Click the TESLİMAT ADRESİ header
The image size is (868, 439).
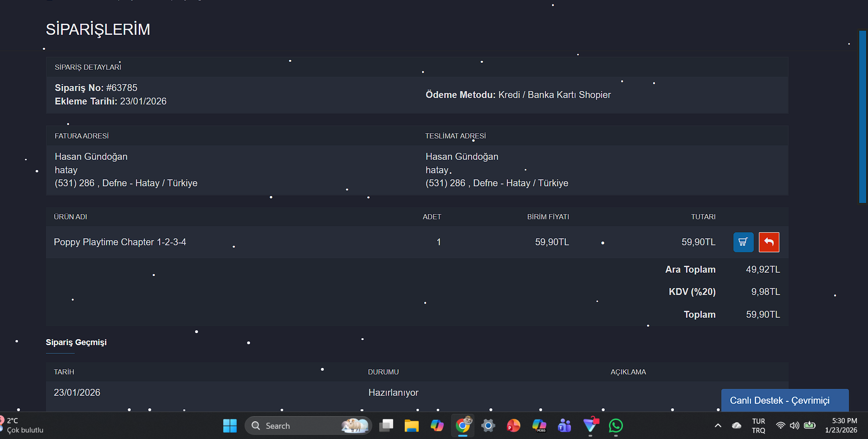(455, 136)
